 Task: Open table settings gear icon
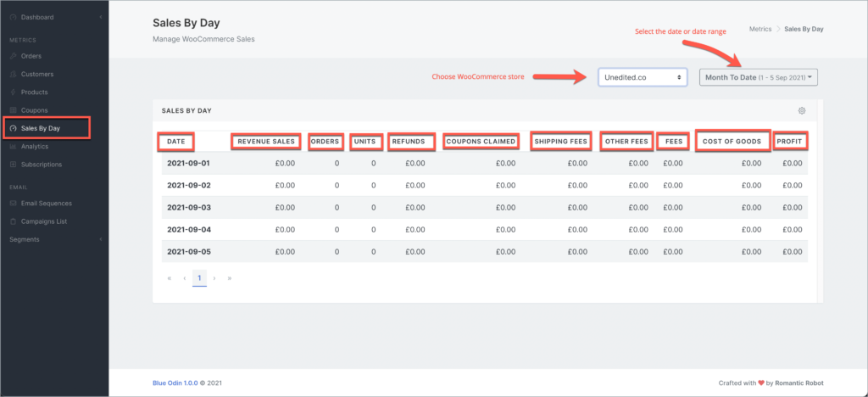point(802,110)
